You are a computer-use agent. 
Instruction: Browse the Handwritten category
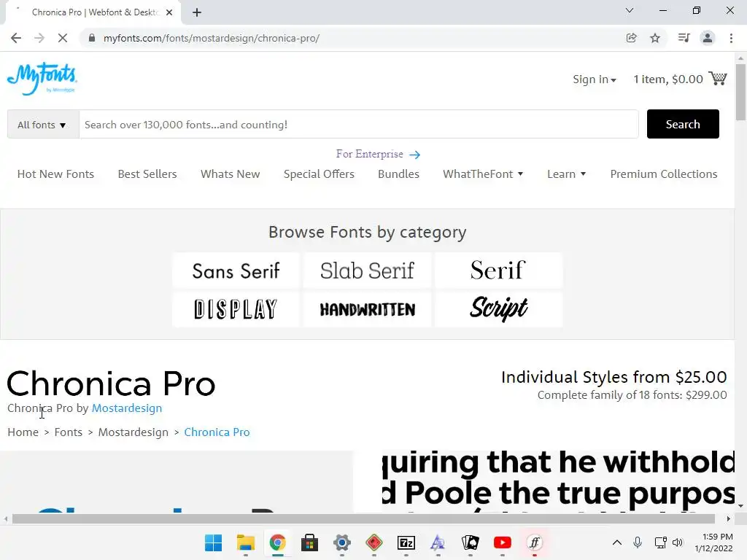point(367,309)
